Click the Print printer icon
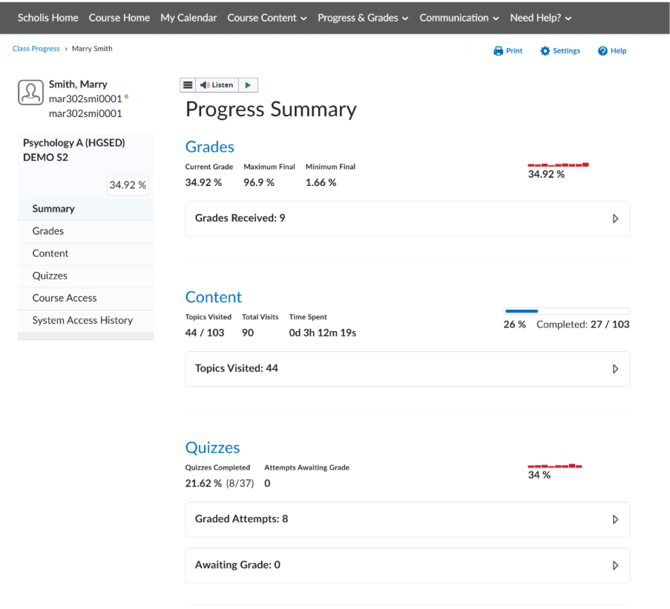670x609 pixels. (498, 51)
